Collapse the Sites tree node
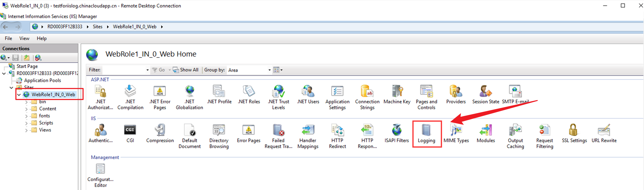The image size is (644, 190). tap(11, 88)
